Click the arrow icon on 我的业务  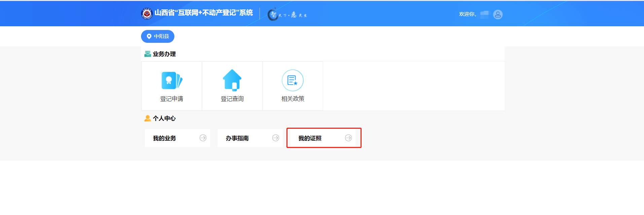(203, 138)
